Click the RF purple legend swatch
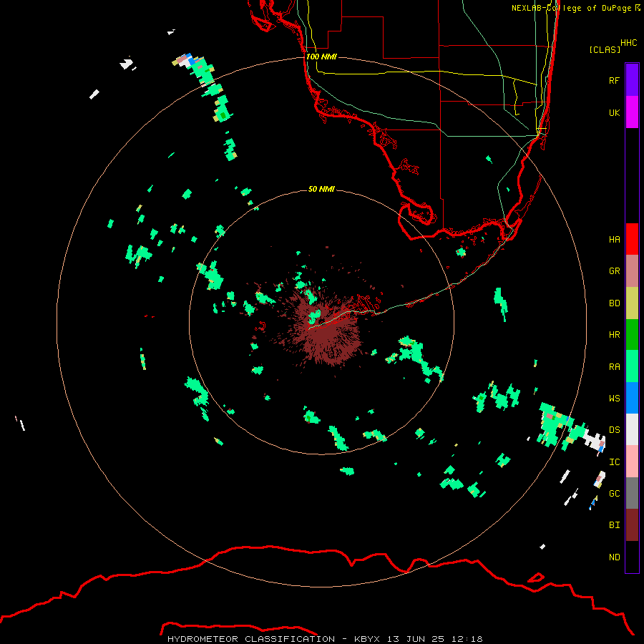 632,79
